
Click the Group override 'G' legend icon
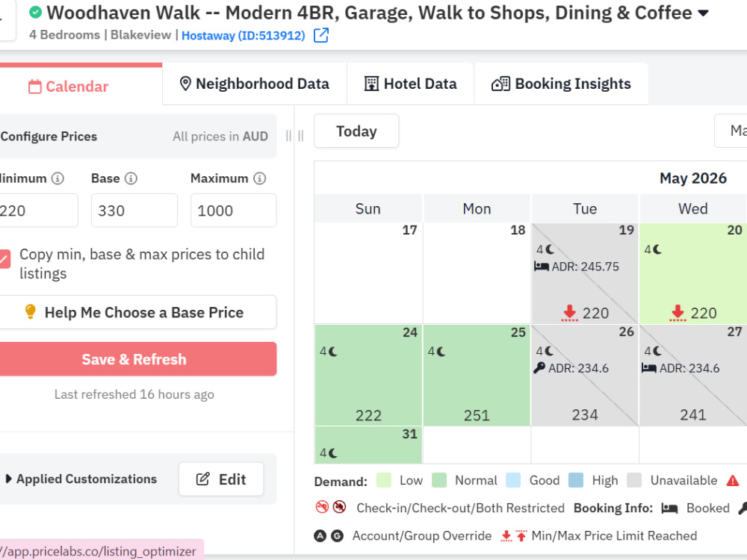pyautogui.click(x=338, y=536)
